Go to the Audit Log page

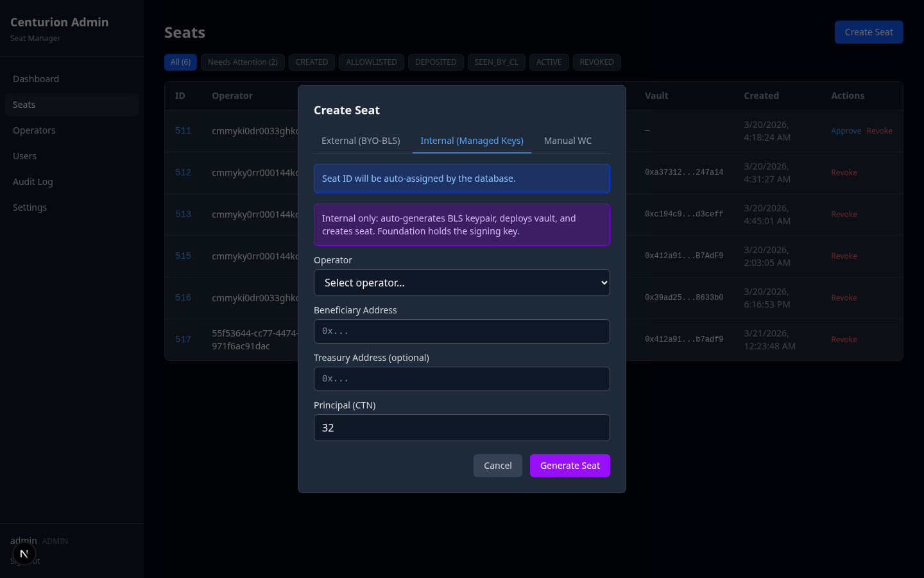[33, 181]
